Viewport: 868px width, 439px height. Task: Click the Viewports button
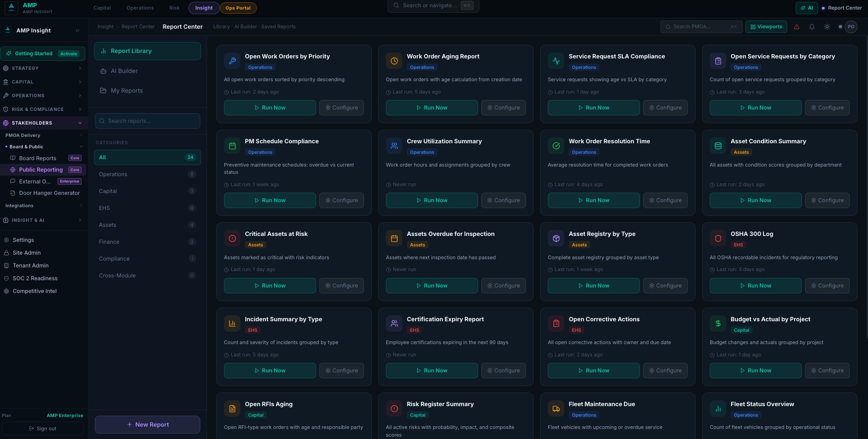point(766,27)
